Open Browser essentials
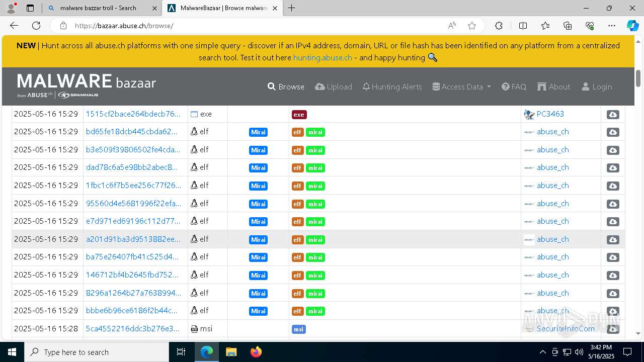Screen dimensions: 644x362 (x=590, y=26)
